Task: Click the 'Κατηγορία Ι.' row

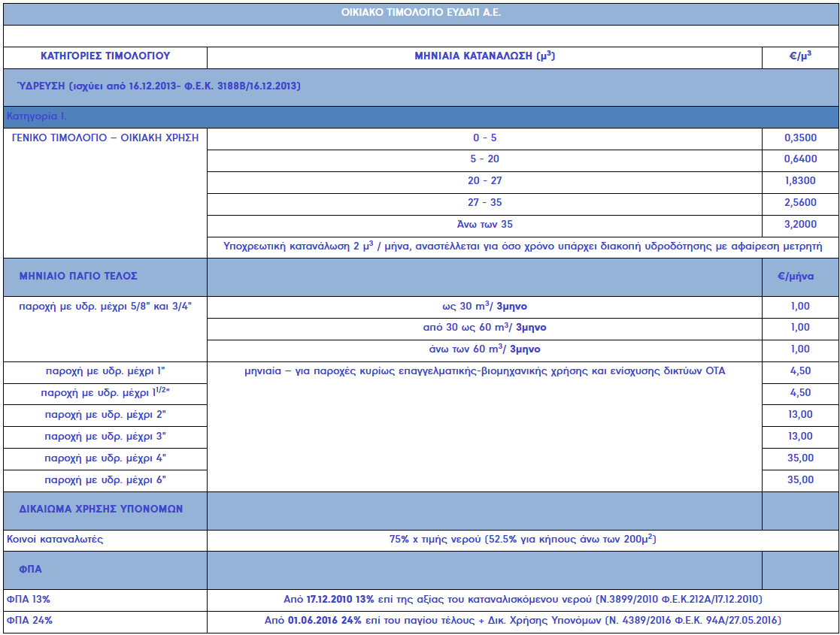Action: (37, 116)
